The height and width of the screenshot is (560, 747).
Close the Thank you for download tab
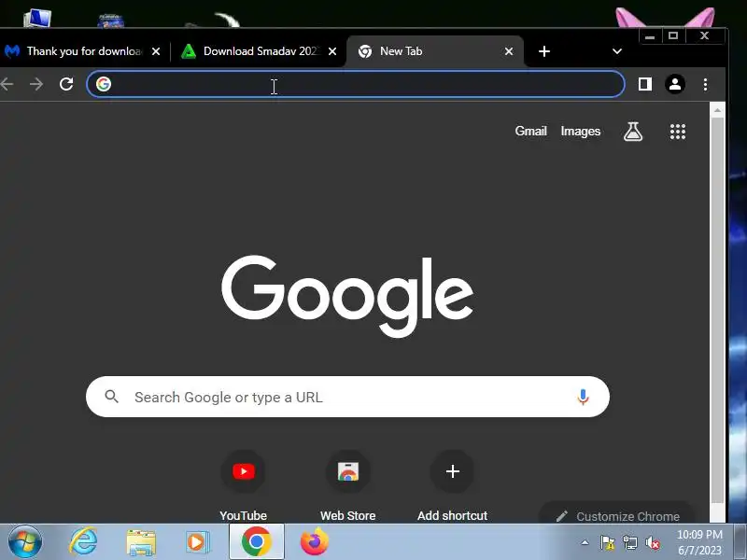point(156,51)
